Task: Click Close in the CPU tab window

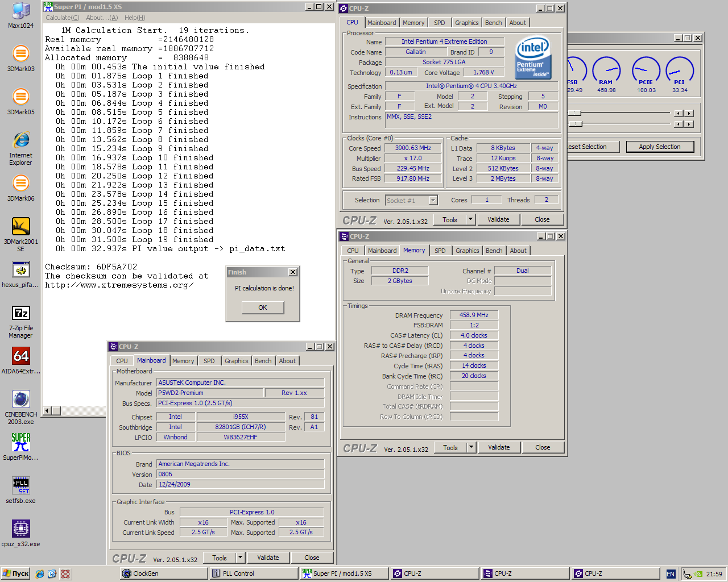Action: (543, 219)
